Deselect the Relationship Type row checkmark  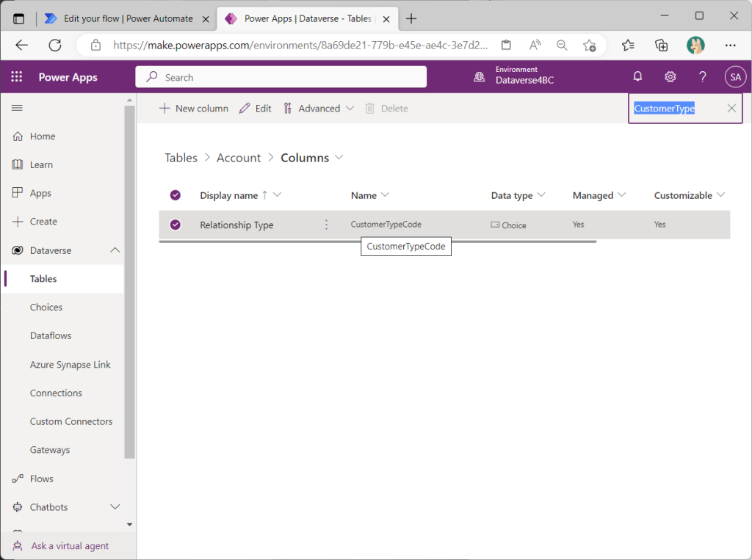[x=175, y=225]
